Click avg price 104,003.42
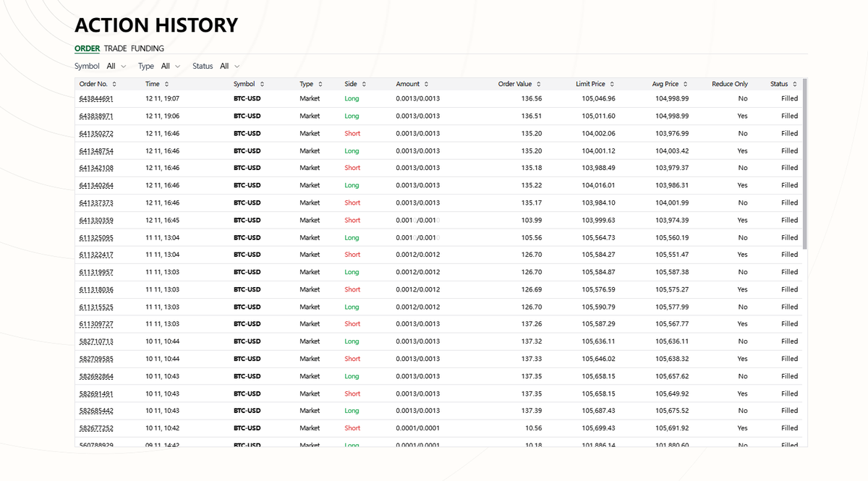The width and height of the screenshot is (868, 481). point(672,151)
